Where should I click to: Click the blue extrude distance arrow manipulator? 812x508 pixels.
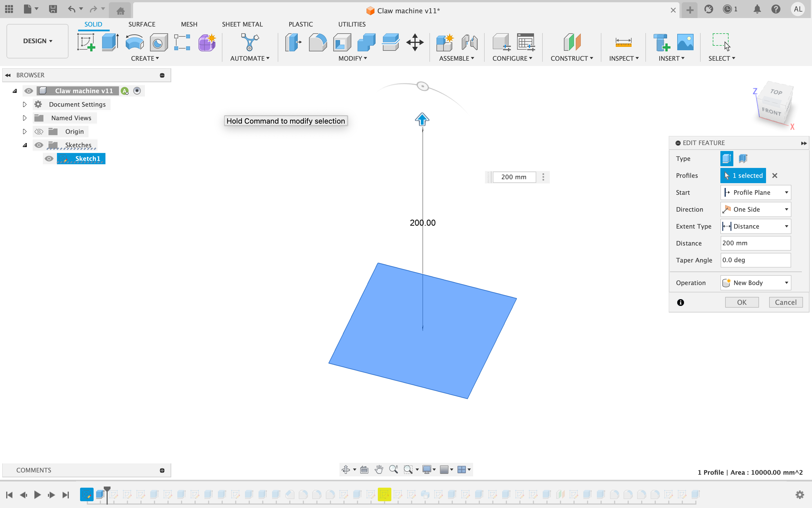coord(422,119)
